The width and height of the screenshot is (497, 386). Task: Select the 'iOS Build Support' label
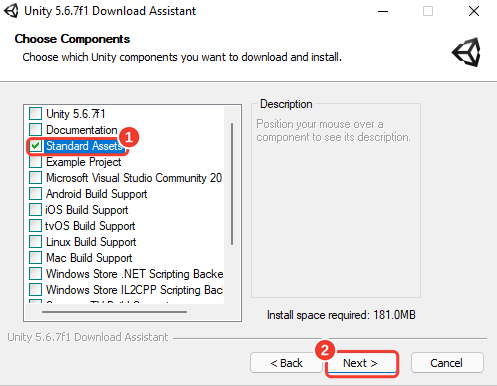click(x=87, y=210)
